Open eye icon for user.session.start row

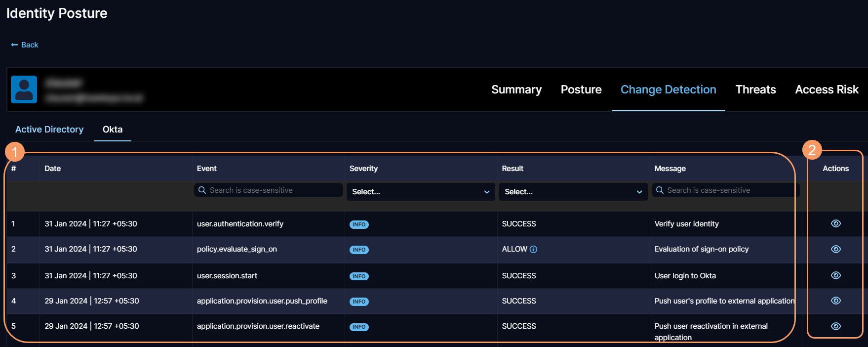[x=835, y=275]
